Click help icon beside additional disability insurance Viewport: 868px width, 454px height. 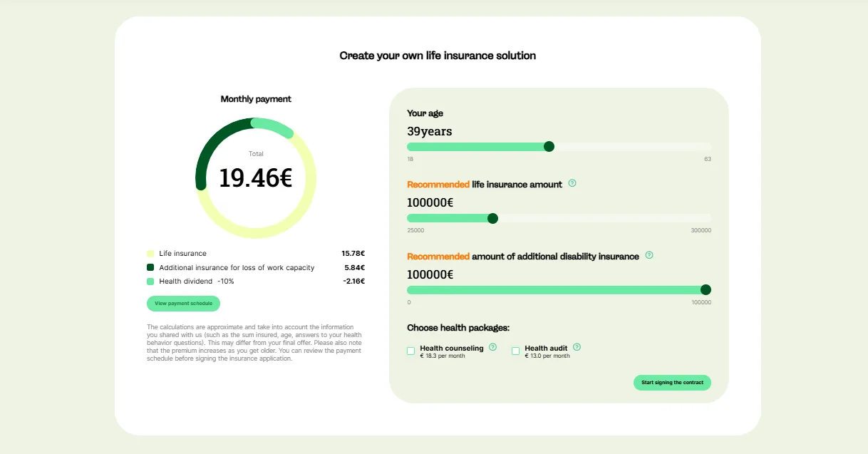(x=649, y=255)
